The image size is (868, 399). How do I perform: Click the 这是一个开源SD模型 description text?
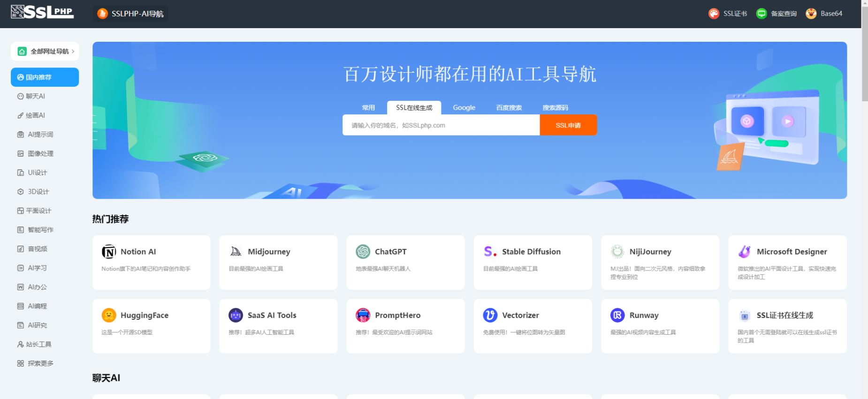pyautogui.click(x=127, y=332)
